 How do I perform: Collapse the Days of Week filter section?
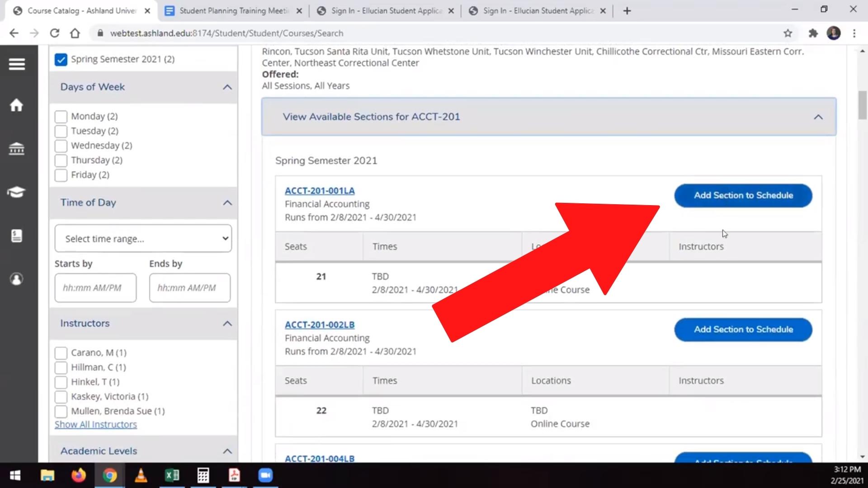coord(227,87)
